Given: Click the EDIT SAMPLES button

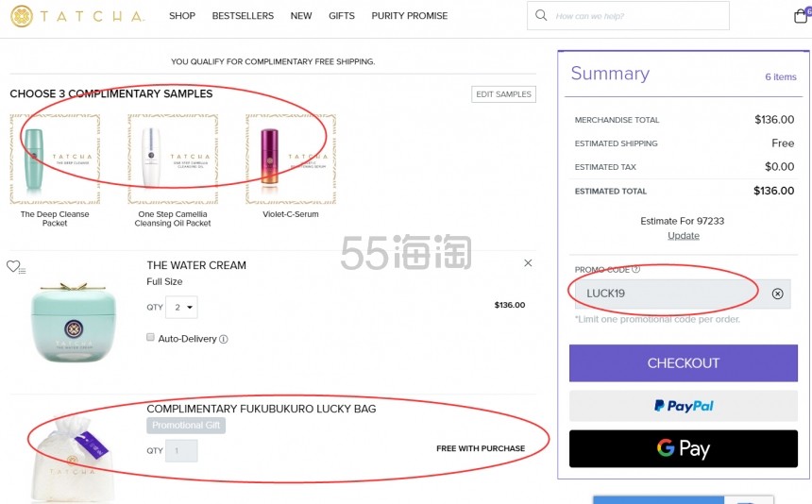Looking at the screenshot, I should click(x=503, y=94).
